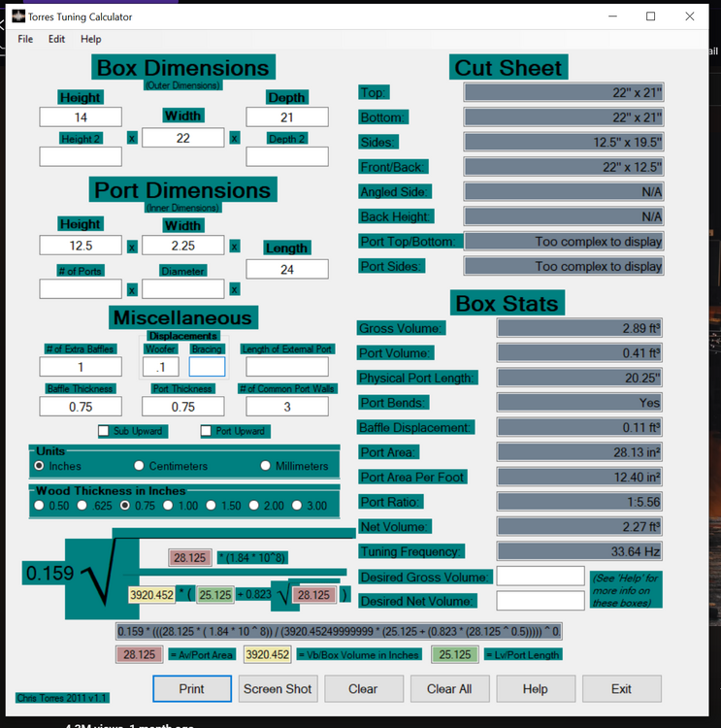Click the empty Depth 2 input field

[287, 156]
